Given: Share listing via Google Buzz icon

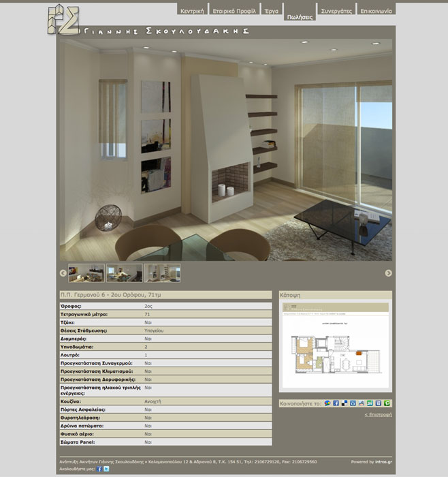Looking at the screenshot, I should (327, 403).
